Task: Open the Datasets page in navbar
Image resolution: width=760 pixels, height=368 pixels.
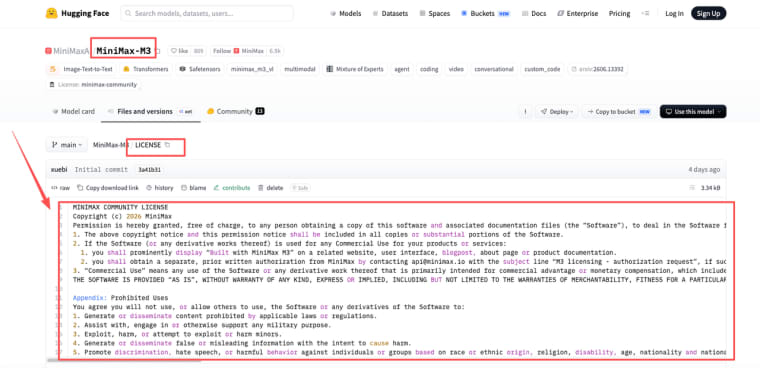Action: click(390, 14)
